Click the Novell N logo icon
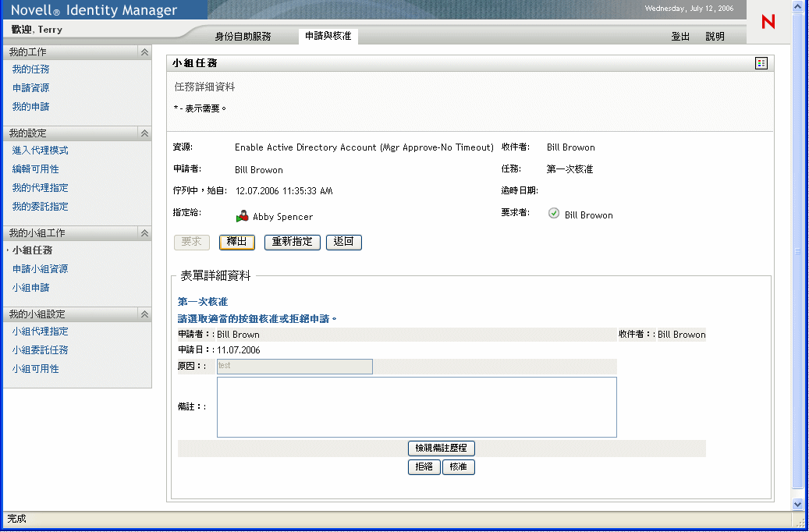The height and width of the screenshot is (532, 809). [x=768, y=22]
